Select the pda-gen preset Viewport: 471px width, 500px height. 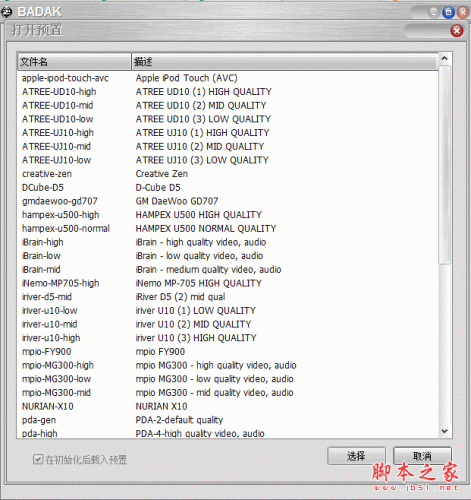[x=39, y=420]
